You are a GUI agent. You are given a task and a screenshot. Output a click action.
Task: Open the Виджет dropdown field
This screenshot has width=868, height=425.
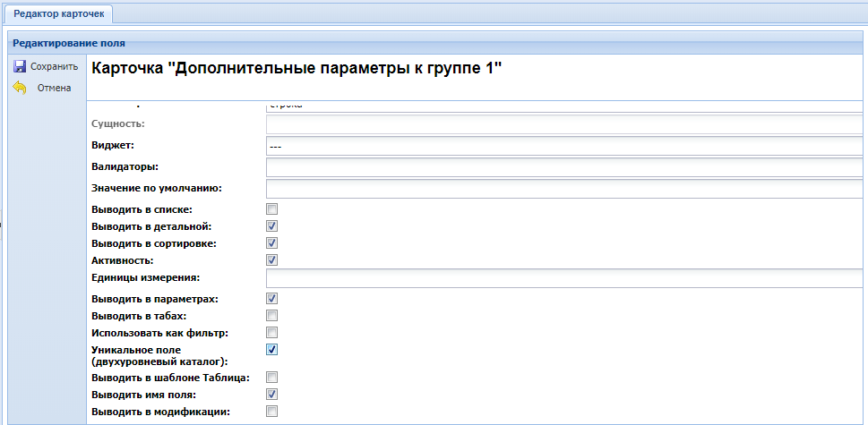(564, 145)
